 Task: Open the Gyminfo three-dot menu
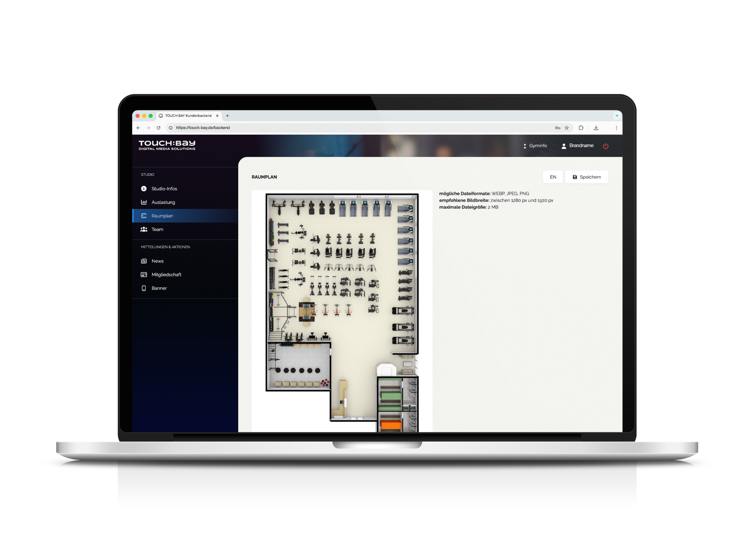tap(525, 146)
